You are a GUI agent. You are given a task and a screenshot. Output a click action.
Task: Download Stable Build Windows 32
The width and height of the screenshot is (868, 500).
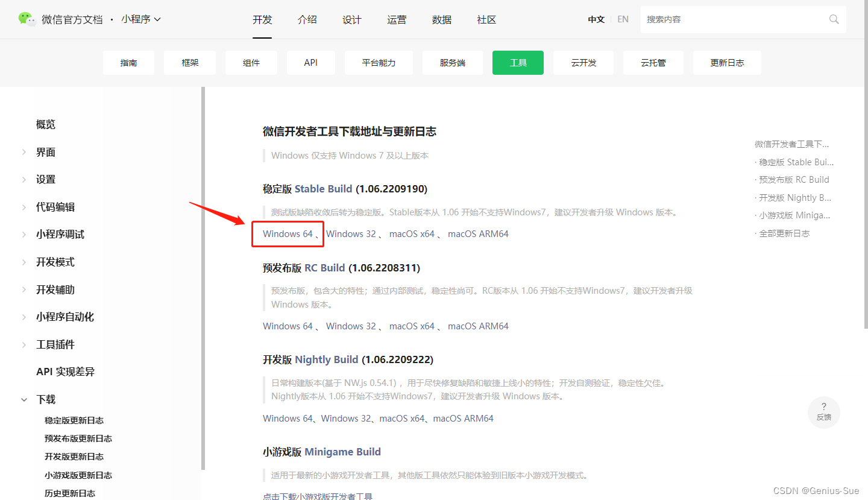(351, 234)
